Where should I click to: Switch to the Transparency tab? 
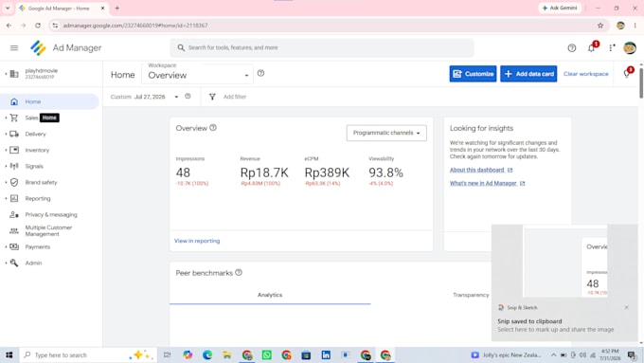[x=471, y=295]
